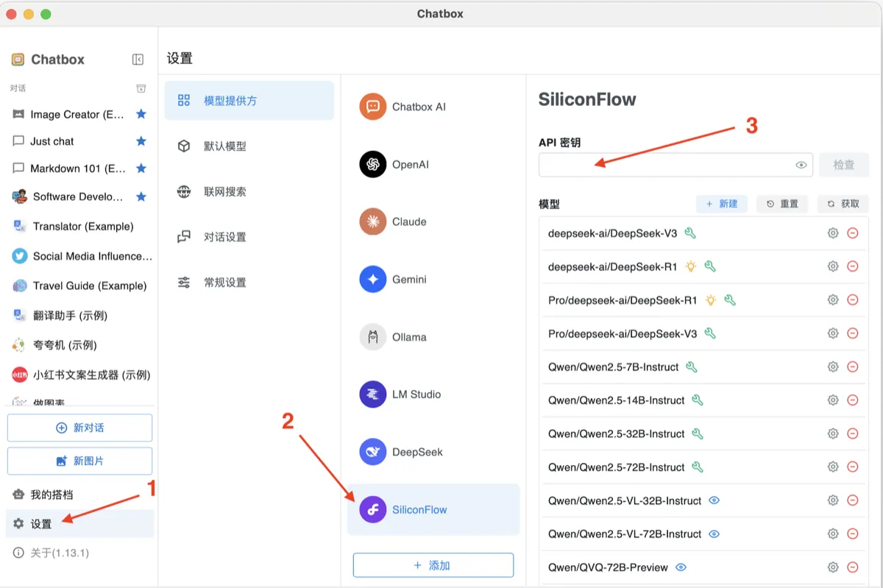Click reasoning bulb icon on deepseek-ai/DeepSeek-R1
Screen dimensions: 883x588
[x=690, y=266]
